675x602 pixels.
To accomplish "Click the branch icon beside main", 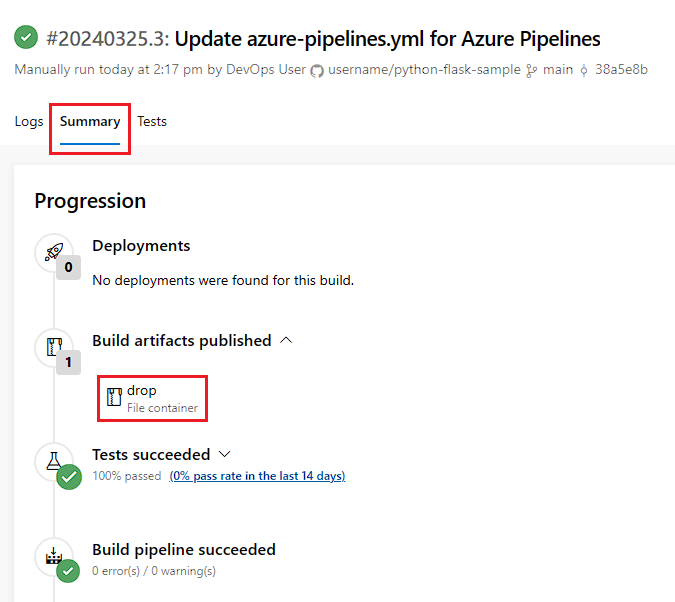I will pos(532,70).
